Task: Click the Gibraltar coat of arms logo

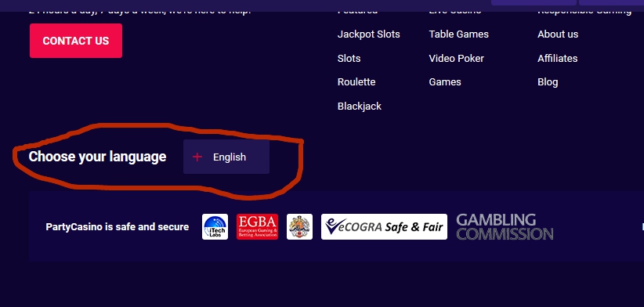Action: [299, 226]
